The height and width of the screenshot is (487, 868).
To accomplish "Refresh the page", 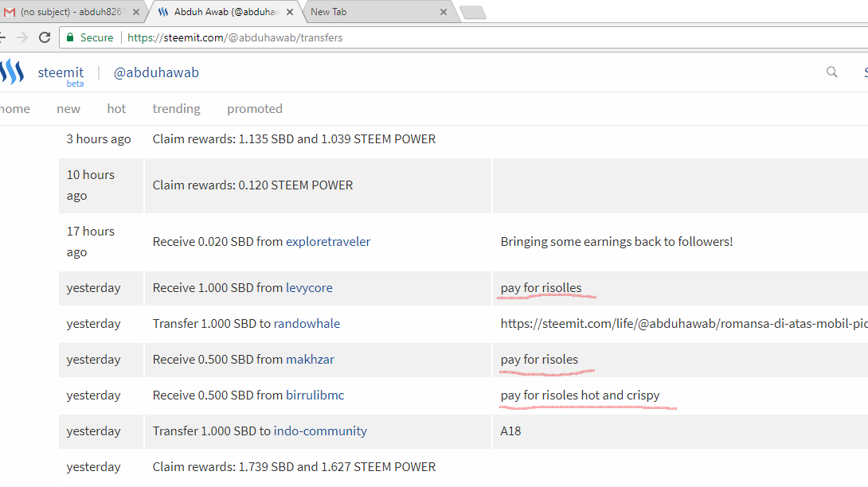I will [45, 37].
